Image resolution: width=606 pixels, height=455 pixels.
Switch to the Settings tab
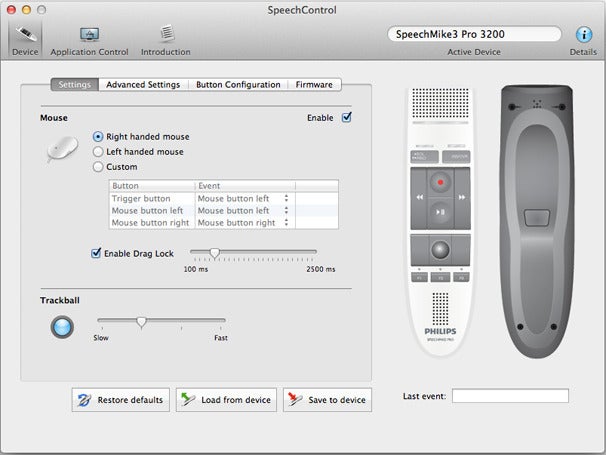point(75,84)
